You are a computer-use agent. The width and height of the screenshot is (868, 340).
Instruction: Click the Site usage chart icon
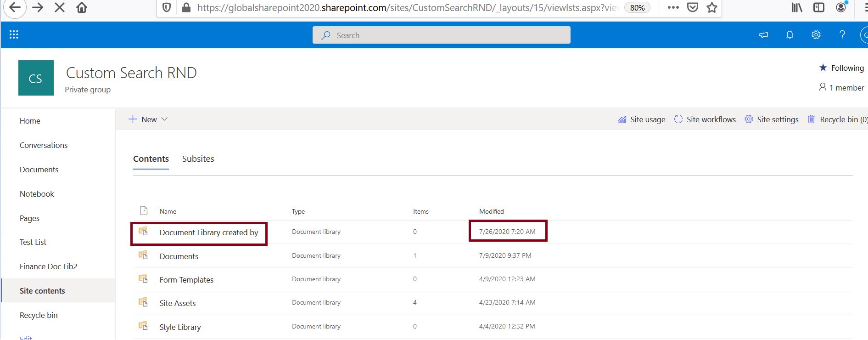click(622, 119)
